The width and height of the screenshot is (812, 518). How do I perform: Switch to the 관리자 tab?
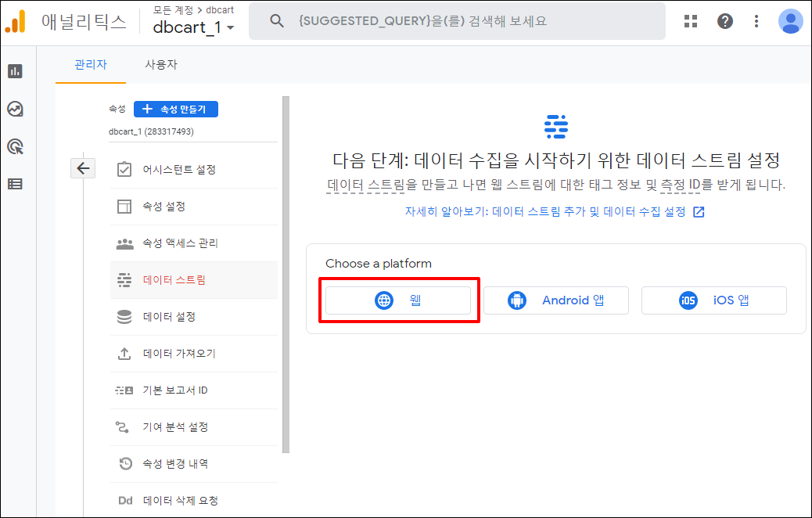tap(91, 64)
